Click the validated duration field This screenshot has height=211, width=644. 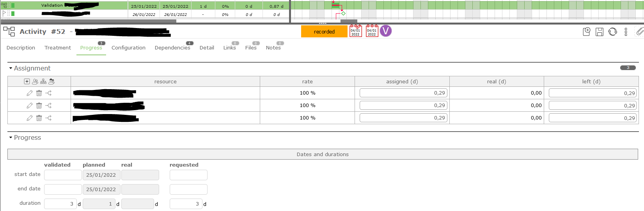pyautogui.click(x=60, y=204)
